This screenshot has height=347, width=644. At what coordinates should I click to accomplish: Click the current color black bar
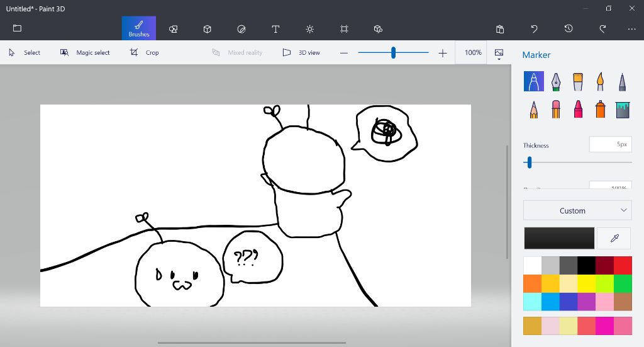[559, 238]
